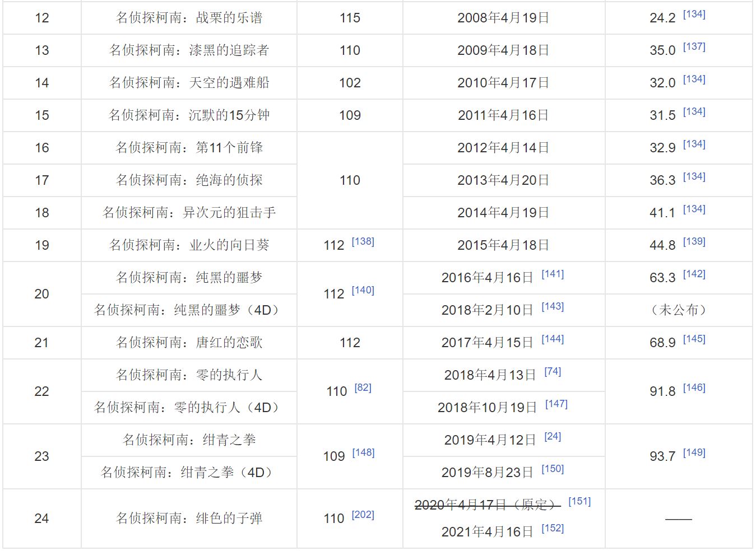The width and height of the screenshot is (756, 551).
Task: Select the title 名侦探柯南：唐红的恋歌
Action: (189, 343)
